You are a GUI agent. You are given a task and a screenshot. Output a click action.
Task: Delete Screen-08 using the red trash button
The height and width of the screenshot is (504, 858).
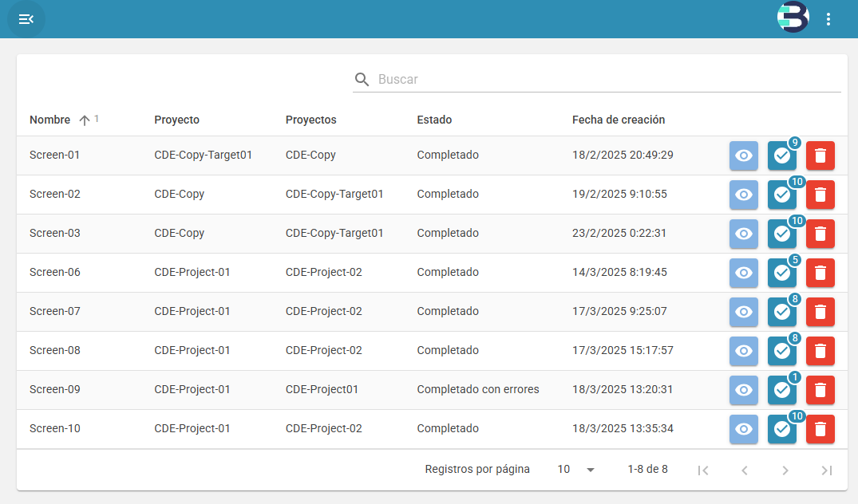(x=820, y=351)
